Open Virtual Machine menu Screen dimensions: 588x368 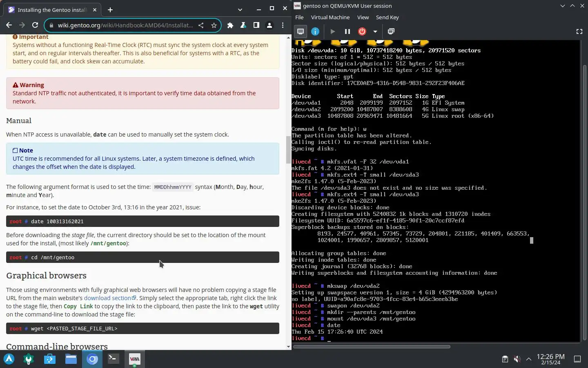(x=330, y=17)
